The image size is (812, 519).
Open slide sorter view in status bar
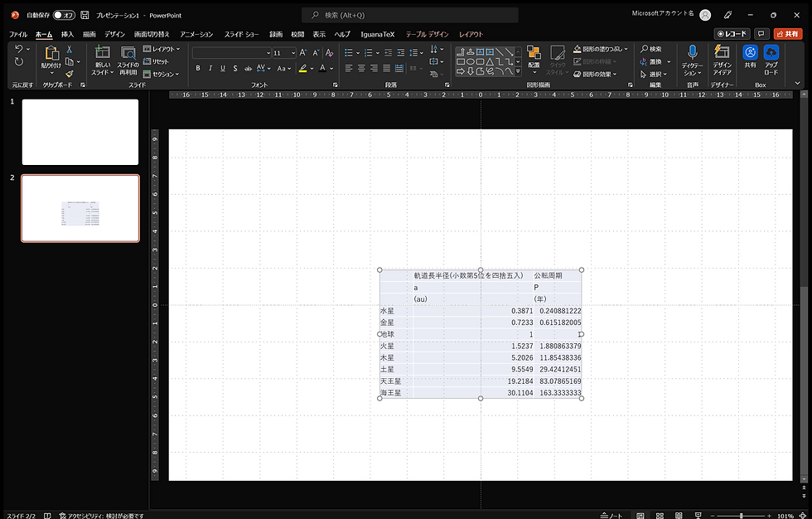coord(660,516)
